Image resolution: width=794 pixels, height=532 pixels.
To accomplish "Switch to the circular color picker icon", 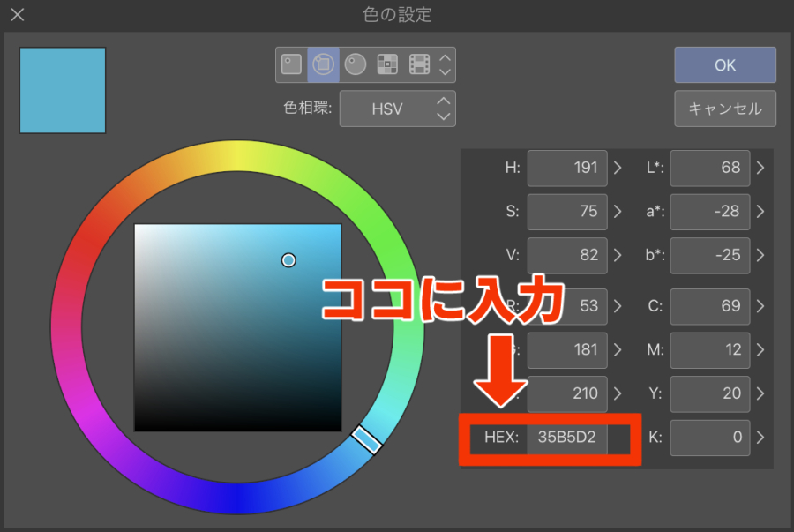I will (x=353, y=64).
